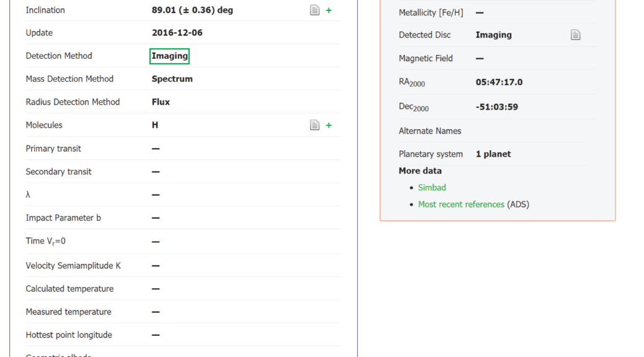Image resolution: width=644 pixels, height=357 pixels.
Task: Click the Velocity Semiamplitude K label
Action: tap(73, 265)
